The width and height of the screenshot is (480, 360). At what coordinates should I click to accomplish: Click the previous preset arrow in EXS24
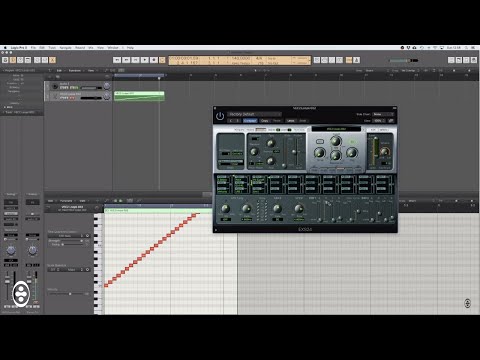pos(231,121)
